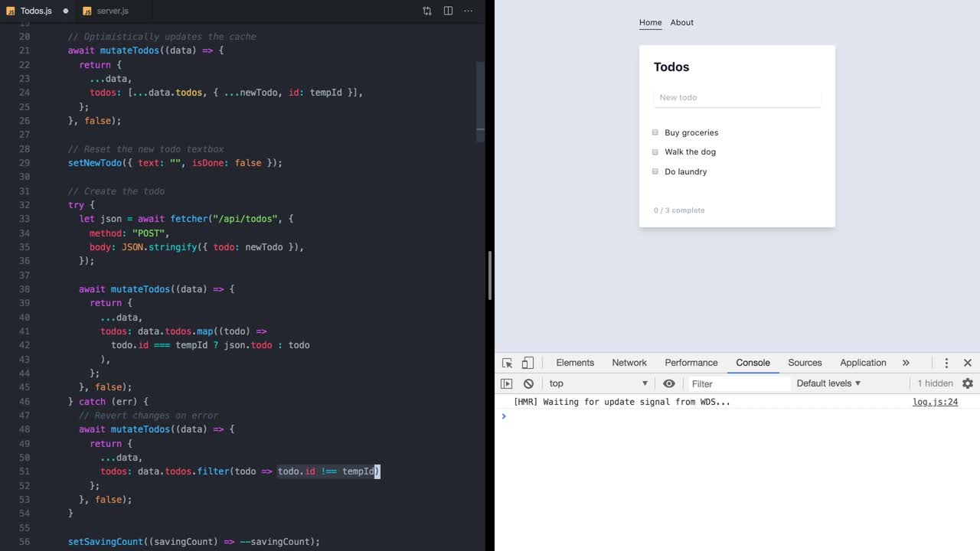Screen dimensions: 980x551
Task: Open the DevTools three-dot customize menu
Action: point(946,363)
